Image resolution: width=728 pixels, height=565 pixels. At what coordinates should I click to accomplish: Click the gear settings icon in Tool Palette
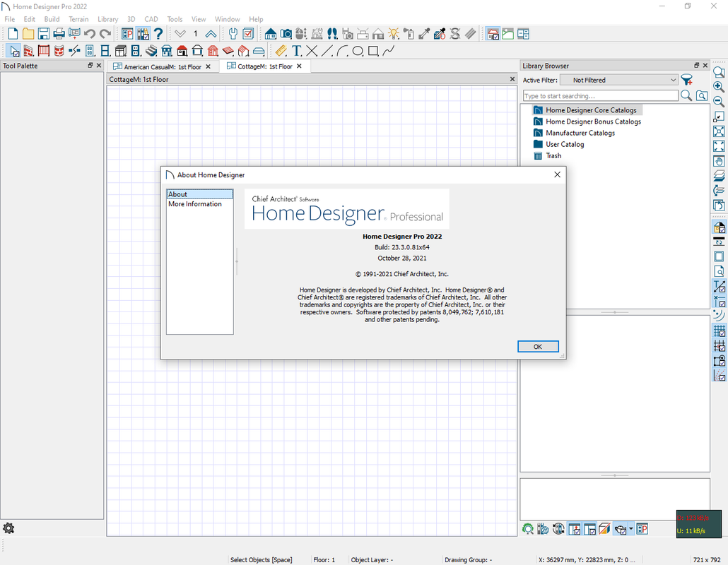point(8,528)
